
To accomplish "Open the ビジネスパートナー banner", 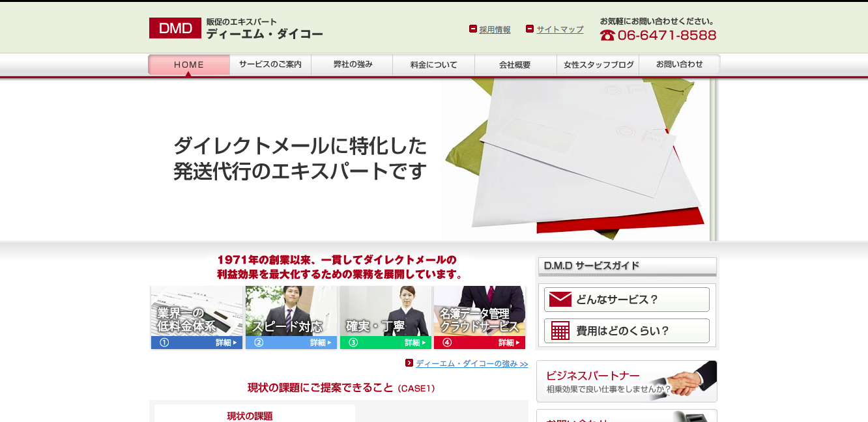I will (x=626, y=381).
